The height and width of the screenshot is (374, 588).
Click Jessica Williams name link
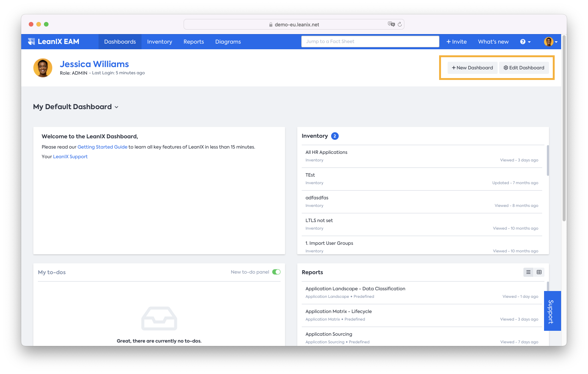click(x=94, y=64)
